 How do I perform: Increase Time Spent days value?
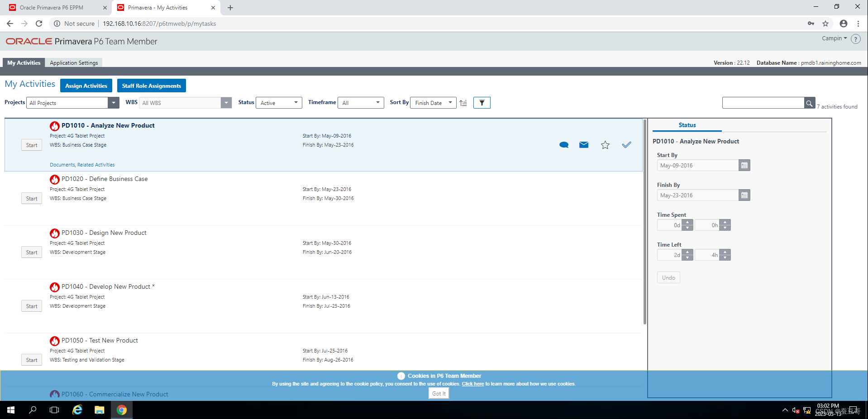[687, 222]
